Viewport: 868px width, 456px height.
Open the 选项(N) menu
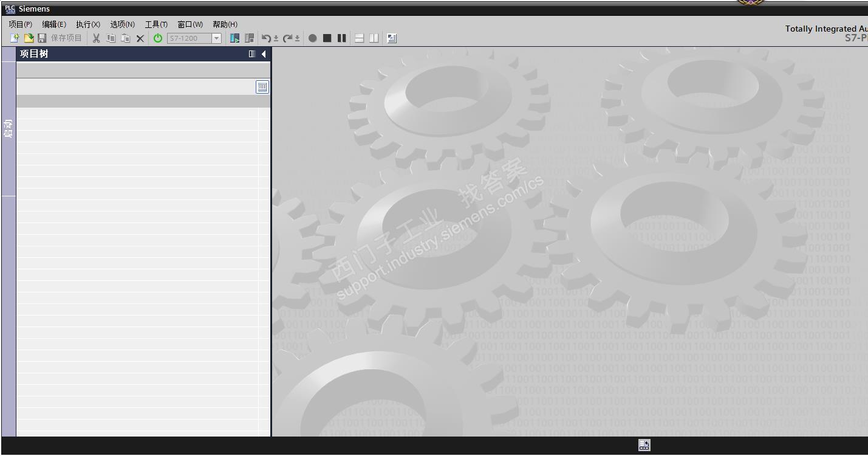(x=122, y=24)
